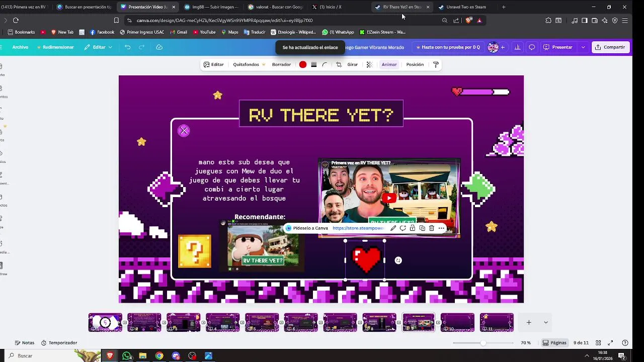The image size is (644, 362).
Task: Select the yellow question mark block
Action: (195, 251)
